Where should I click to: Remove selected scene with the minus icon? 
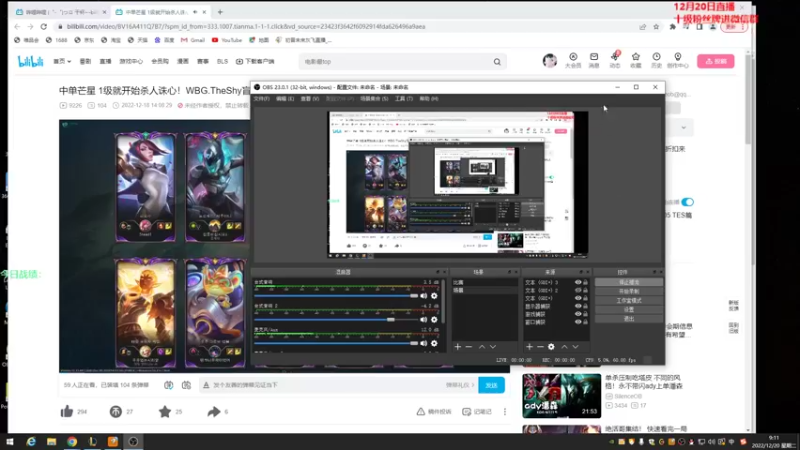469,347
